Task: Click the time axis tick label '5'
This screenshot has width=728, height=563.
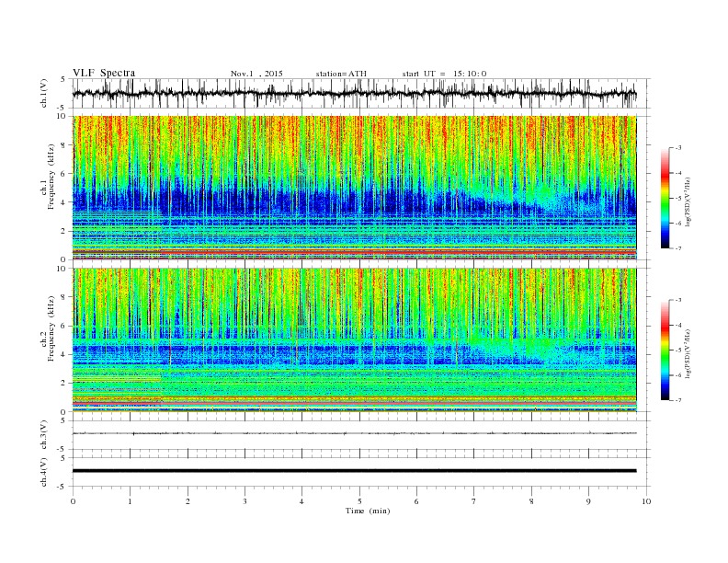Action: (359, 501)
